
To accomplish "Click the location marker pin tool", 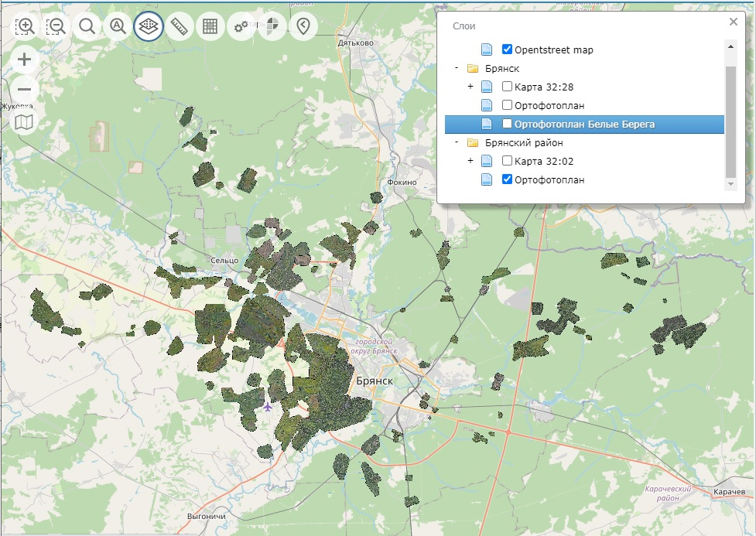I will [x=303, y=26].
